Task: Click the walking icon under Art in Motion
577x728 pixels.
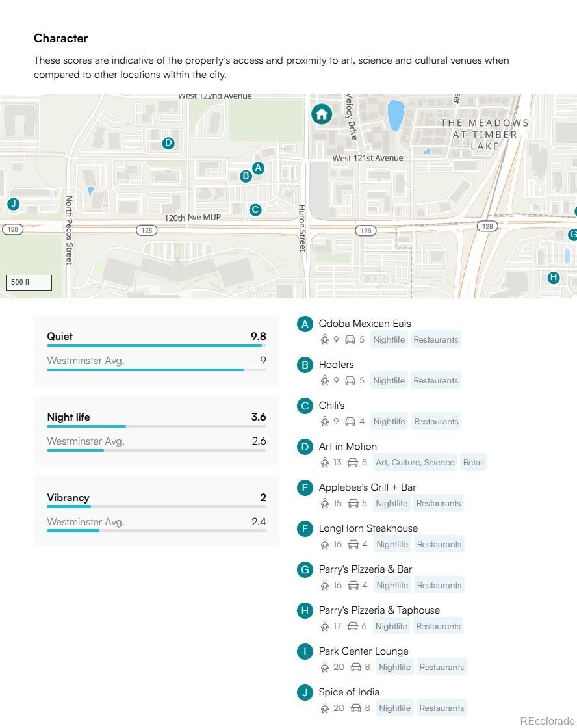Action: click(324, 462)
